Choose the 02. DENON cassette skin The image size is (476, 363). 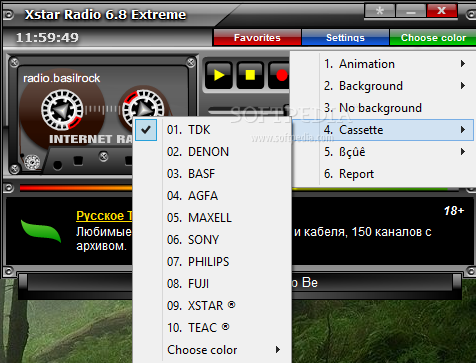point(212,152)
